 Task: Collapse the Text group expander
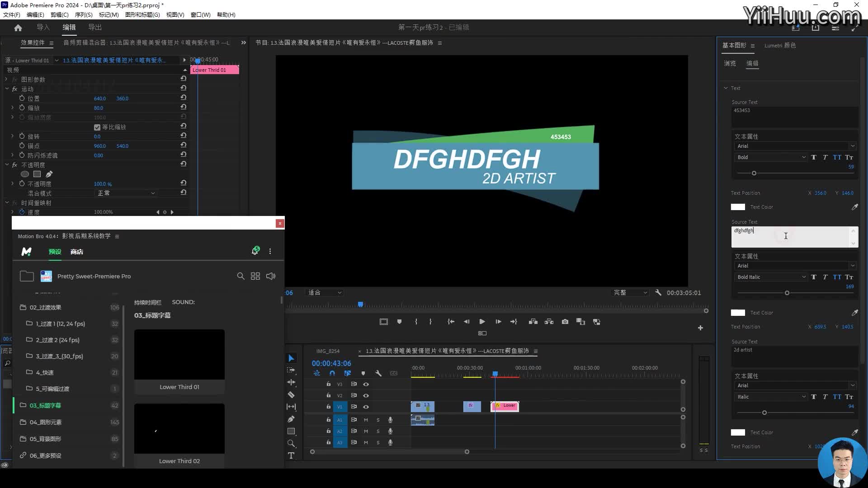pyautogui.click(x=726, y=88)
